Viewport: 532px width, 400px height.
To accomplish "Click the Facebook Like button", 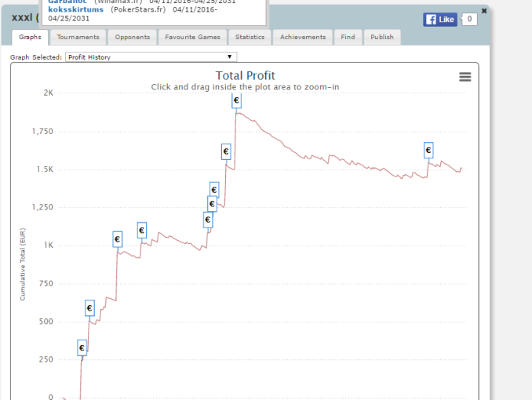I will (x=440, y=20).
